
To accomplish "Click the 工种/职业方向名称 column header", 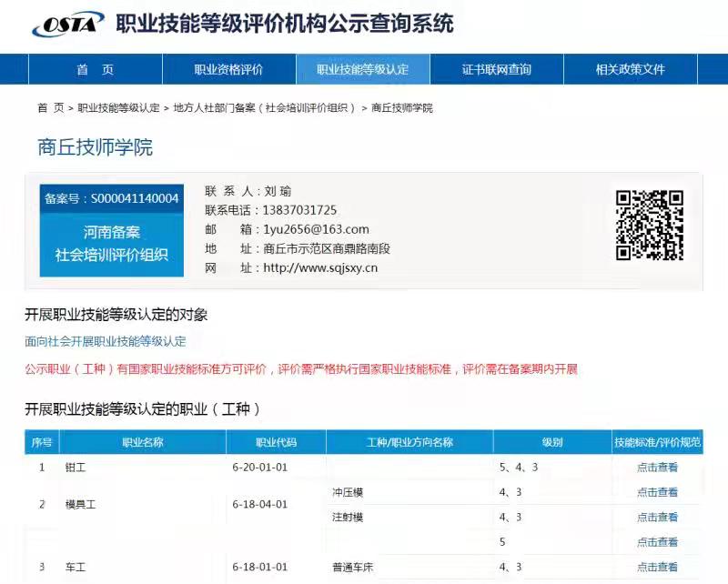I will coord(409,442).
